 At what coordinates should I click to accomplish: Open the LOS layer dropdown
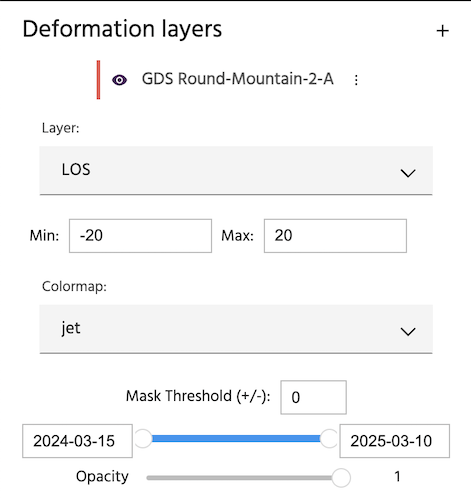point(236,170)
